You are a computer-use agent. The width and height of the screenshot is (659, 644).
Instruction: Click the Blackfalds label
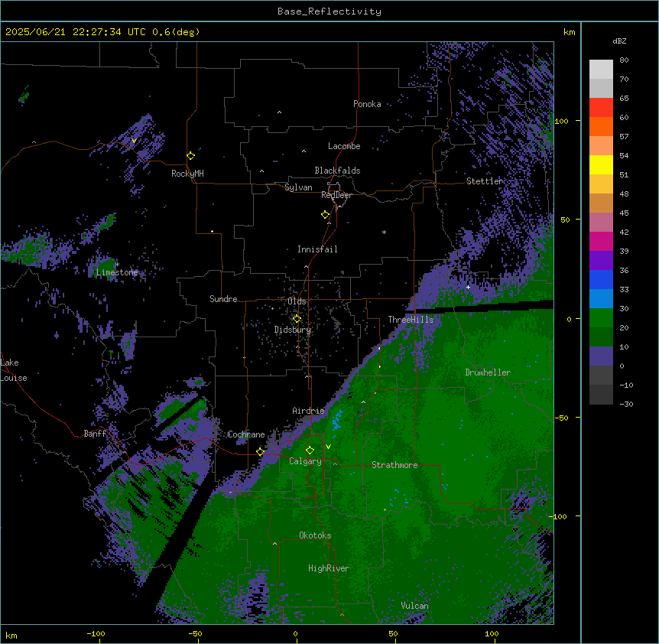(337, 171)
